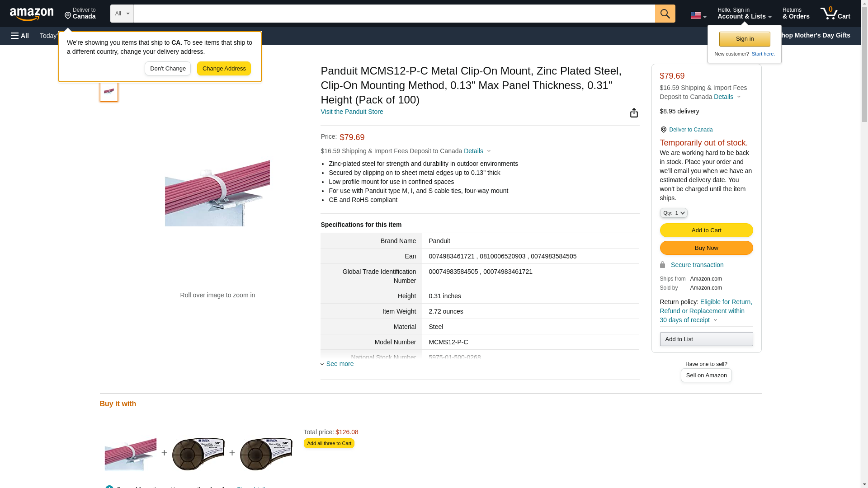Click the magnifying glass search button

coord(665,14)
